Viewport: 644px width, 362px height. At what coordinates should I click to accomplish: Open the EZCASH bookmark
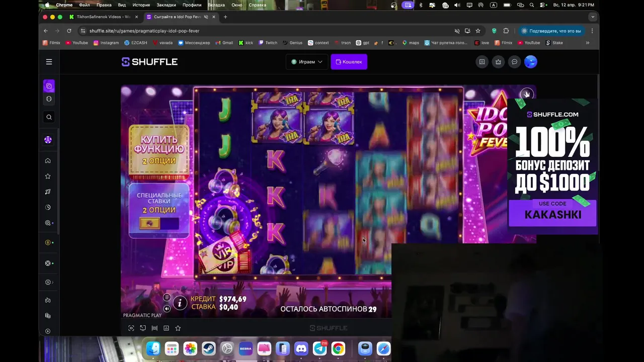click(x=136, y=43)
